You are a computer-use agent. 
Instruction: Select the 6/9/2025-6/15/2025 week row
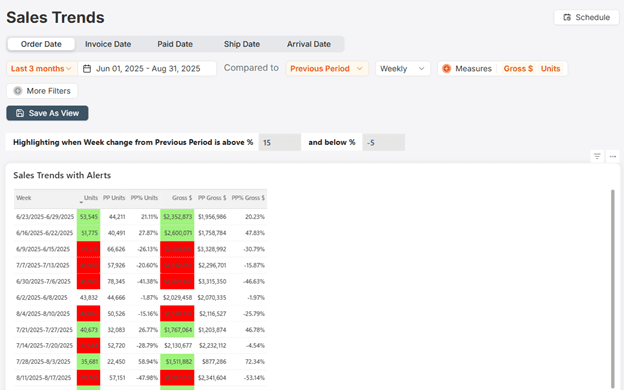pos(140,249)
